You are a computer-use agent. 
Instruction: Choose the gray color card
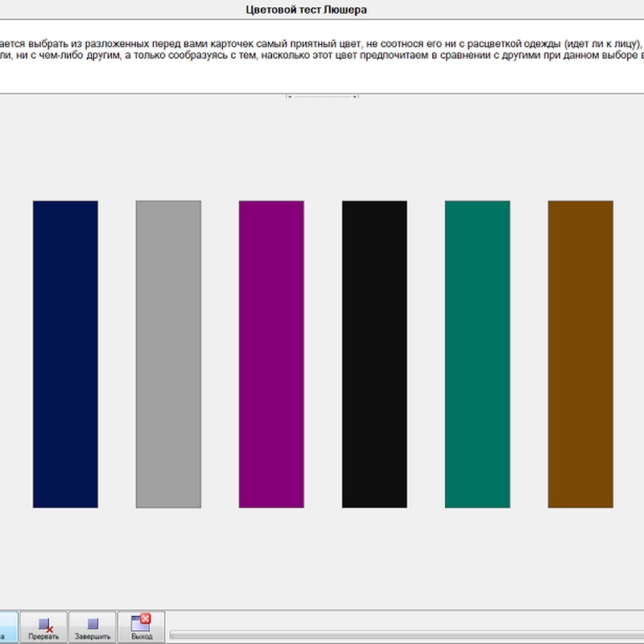[x=168, y=354]
